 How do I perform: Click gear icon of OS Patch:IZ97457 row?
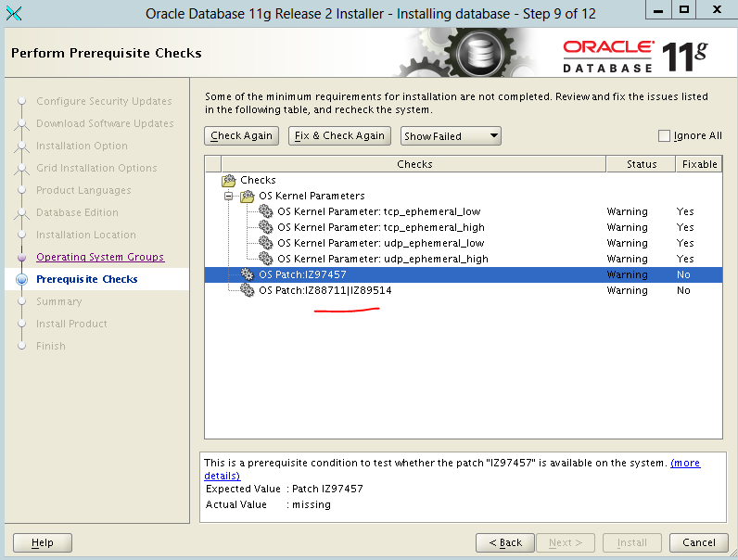pyautogui.click(x=248, y=274)
